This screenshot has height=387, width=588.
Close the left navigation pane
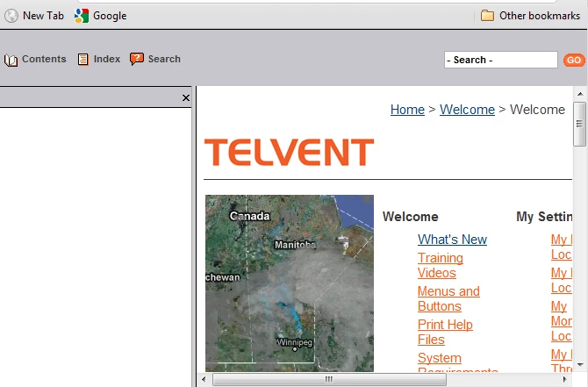click(x=186, y=98)
